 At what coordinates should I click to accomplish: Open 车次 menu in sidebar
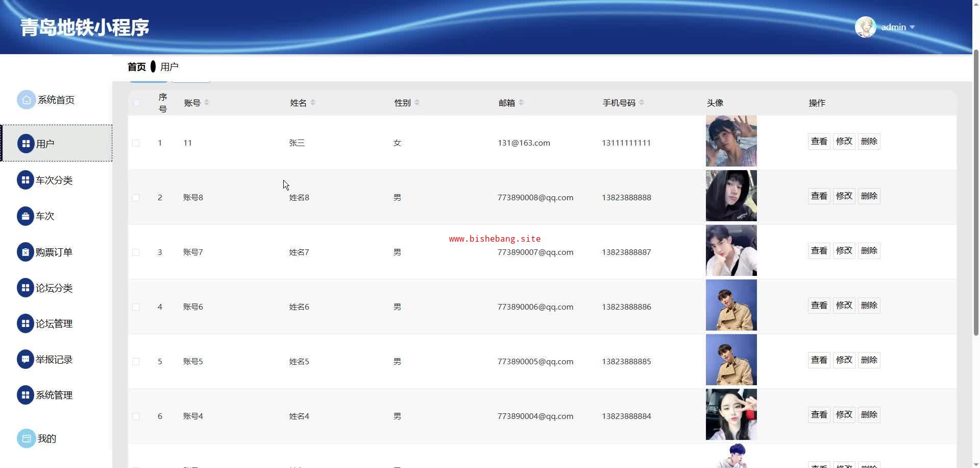point(45,216)
